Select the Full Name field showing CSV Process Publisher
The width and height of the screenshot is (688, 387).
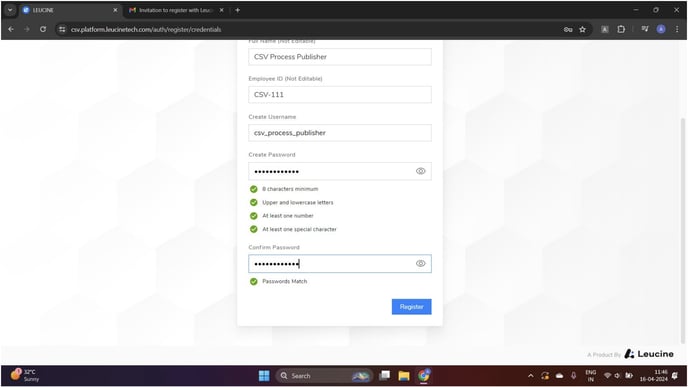pyautogui.click(x=340, y=57)
